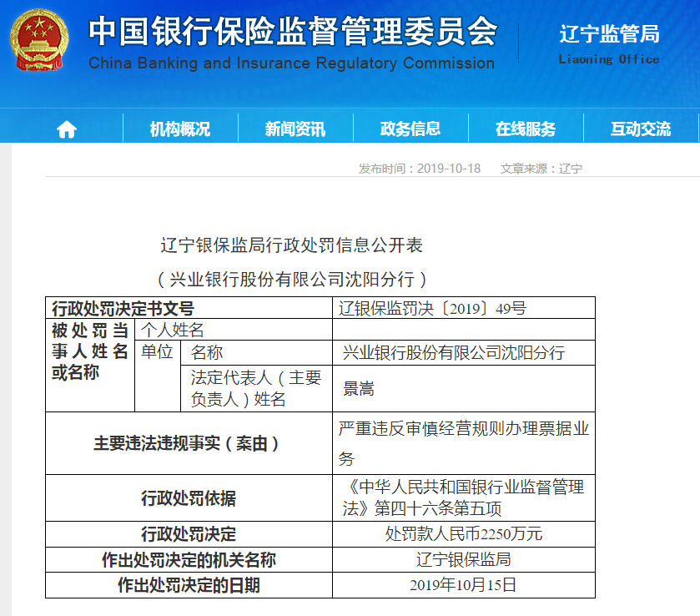Click the cell 严重违反审慎经营规则办理票据业务
This screenshot has height=616, width=700.
coord(464,443)
